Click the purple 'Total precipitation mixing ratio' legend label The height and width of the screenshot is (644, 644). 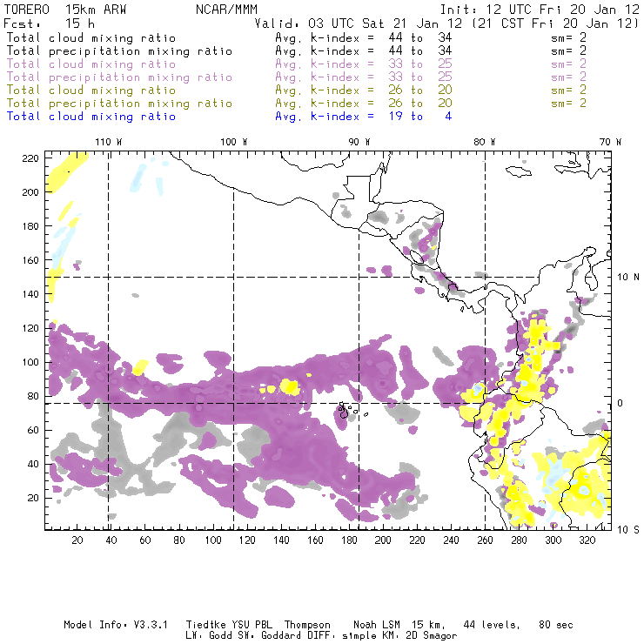pos(119,77)
